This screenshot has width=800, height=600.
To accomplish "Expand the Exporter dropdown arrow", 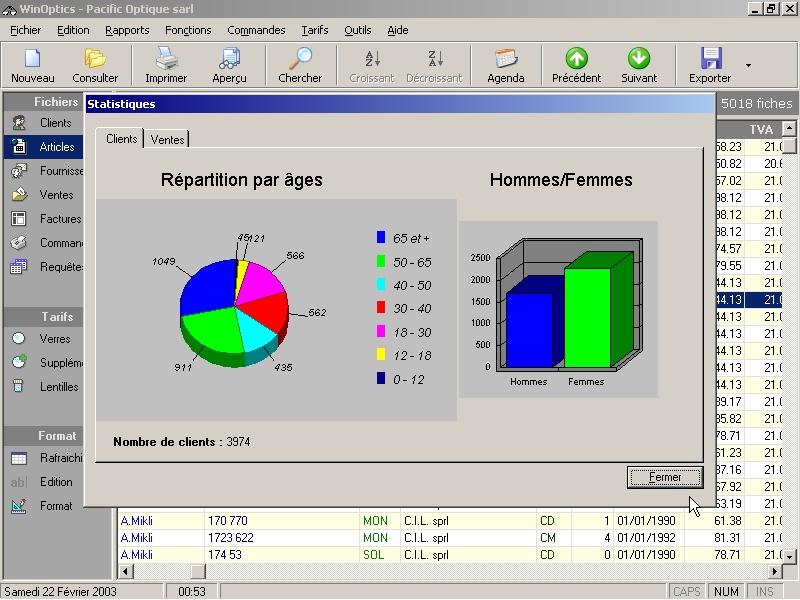I will point(748,66).
